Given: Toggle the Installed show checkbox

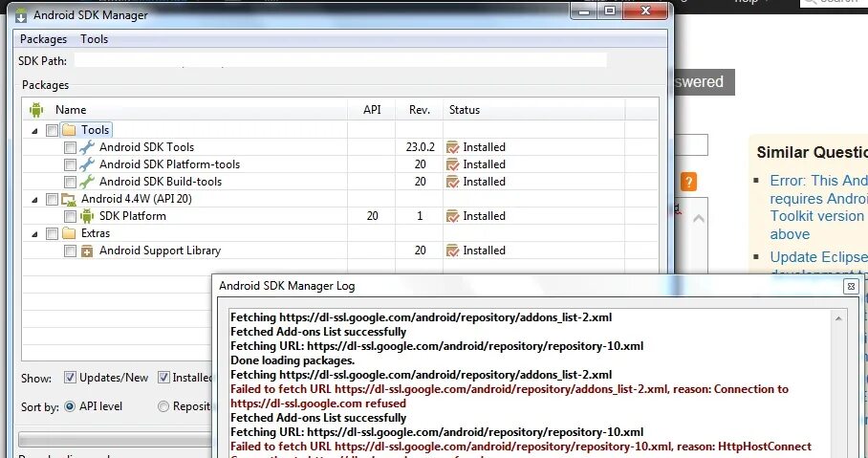Looking at the screenshot, I should [x=163, y=378].
